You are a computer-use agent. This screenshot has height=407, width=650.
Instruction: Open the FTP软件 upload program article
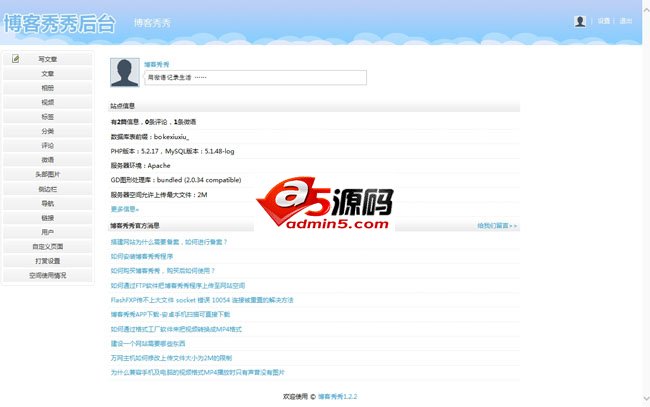pos(178,286)
